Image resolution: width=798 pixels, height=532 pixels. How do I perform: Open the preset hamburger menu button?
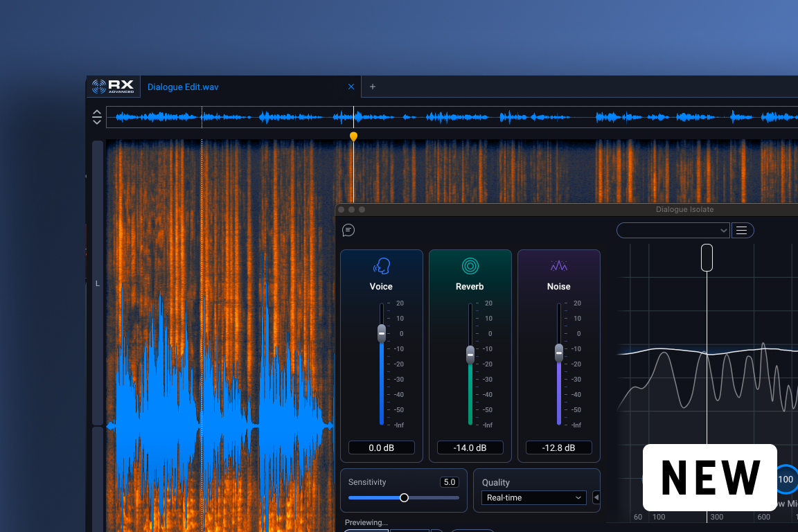pyautogui.click(x=742, y=230)
